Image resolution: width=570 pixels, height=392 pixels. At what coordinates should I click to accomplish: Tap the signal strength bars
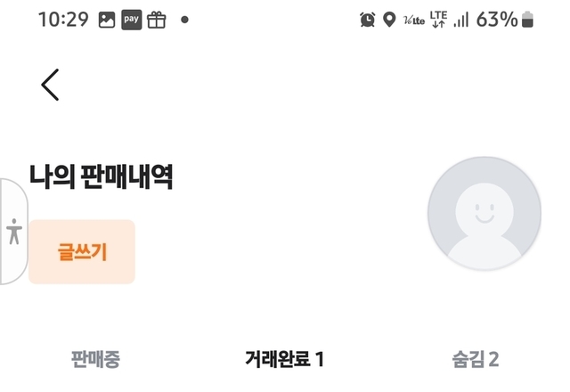[x=460, y=20]
